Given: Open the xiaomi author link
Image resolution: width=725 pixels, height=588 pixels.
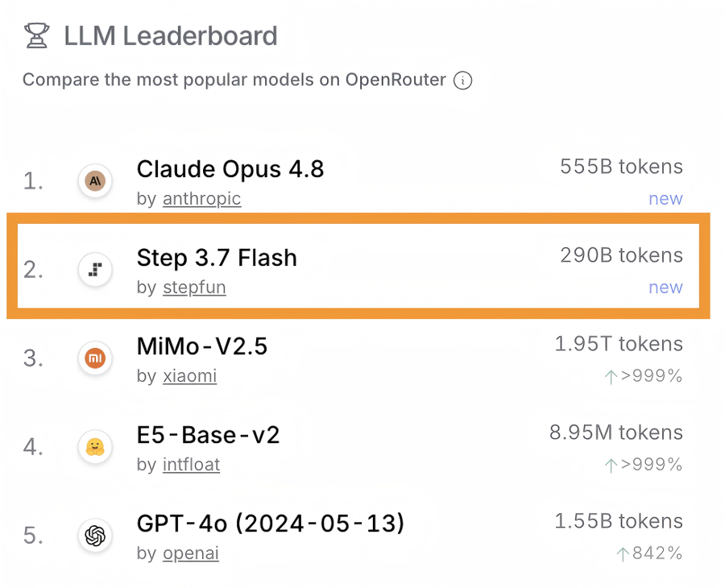Looking at the screenshot, I should pyautogui.click(x=189, y=376).
